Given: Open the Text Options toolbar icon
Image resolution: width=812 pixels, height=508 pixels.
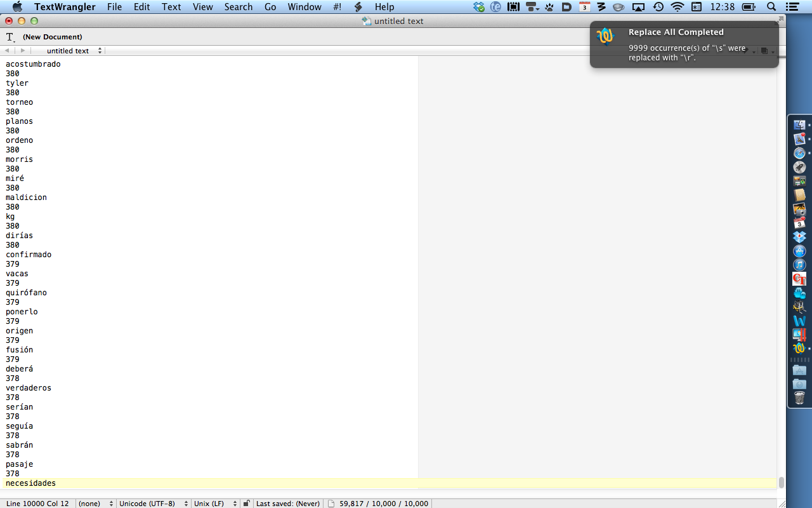Looking at the screenshot, I should (x=10, y=37).
